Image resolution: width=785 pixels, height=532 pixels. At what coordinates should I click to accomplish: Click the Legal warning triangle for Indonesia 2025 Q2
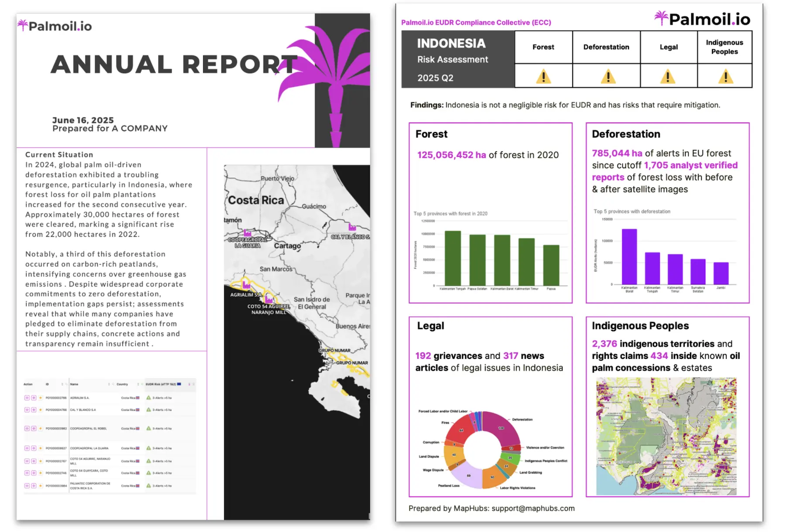(668, 76)
